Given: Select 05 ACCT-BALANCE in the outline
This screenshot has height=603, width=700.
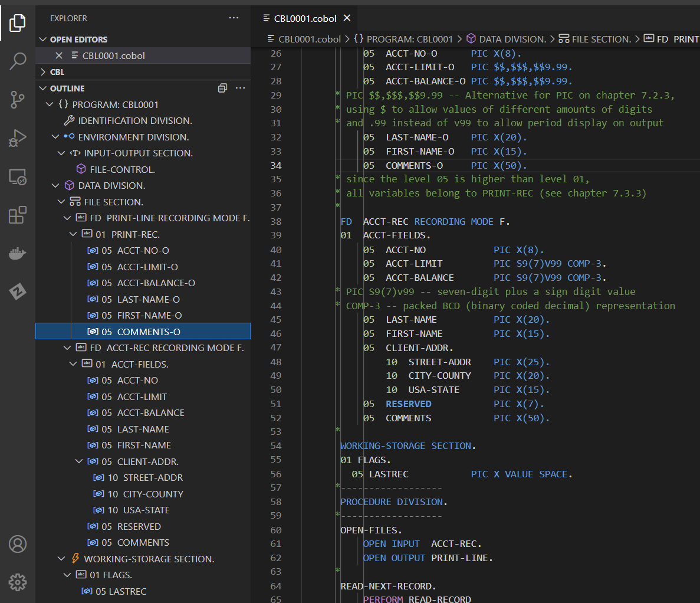Looking at the screenshot, I should [x=150, y=413].
